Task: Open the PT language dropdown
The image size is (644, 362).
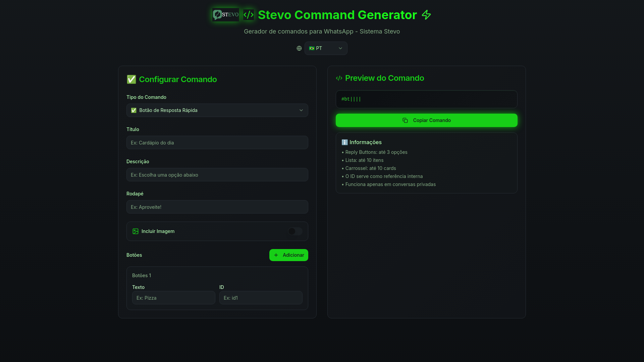Action: pos(326,48)
